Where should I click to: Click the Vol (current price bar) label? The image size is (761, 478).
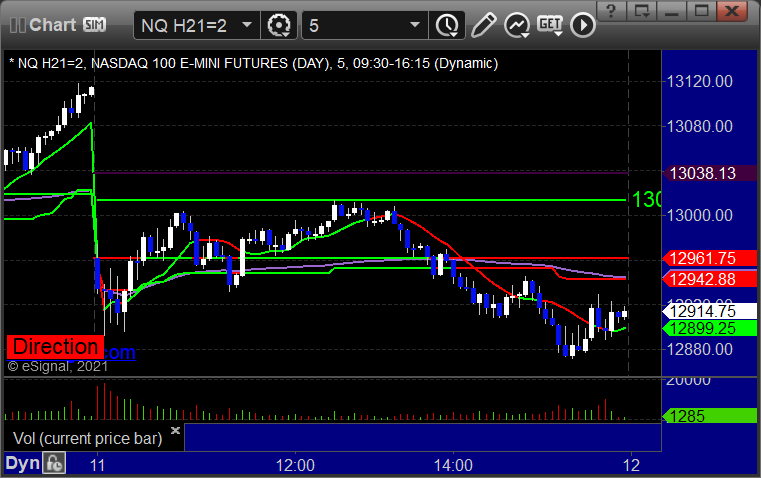pos(87,439)
